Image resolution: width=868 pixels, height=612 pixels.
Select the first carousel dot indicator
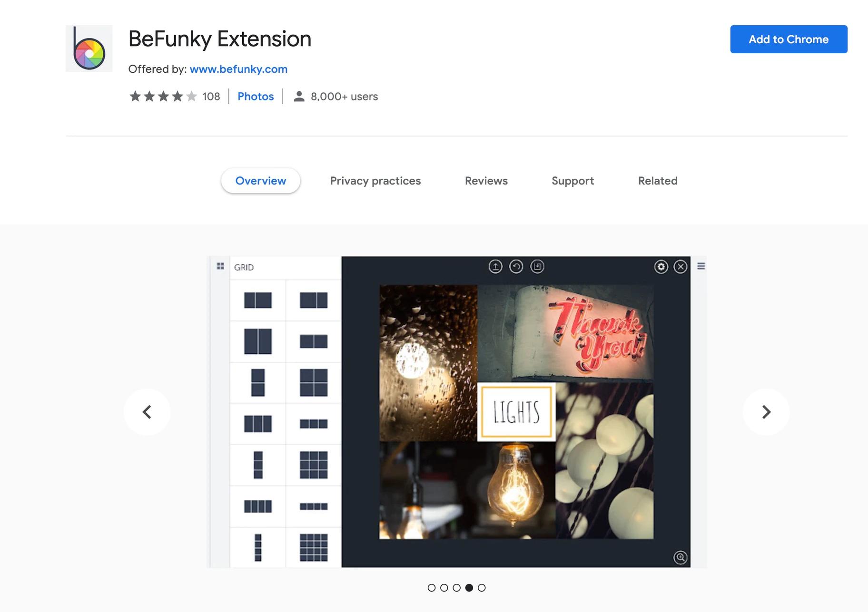coord(432,588)
